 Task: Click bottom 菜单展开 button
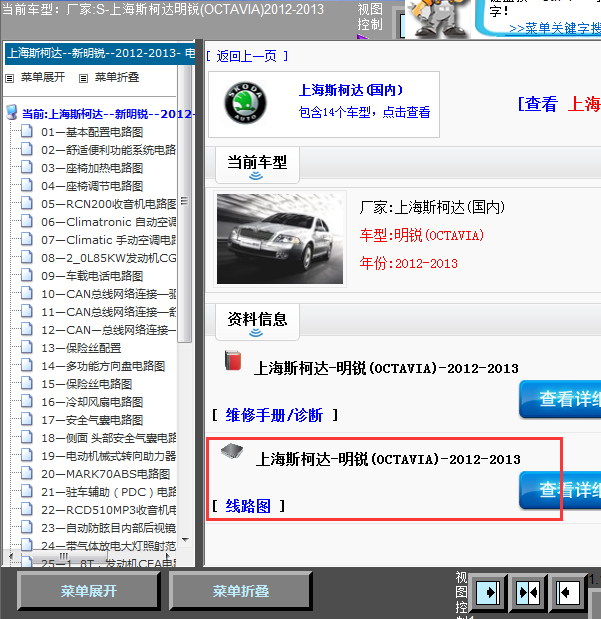[89, 591]
